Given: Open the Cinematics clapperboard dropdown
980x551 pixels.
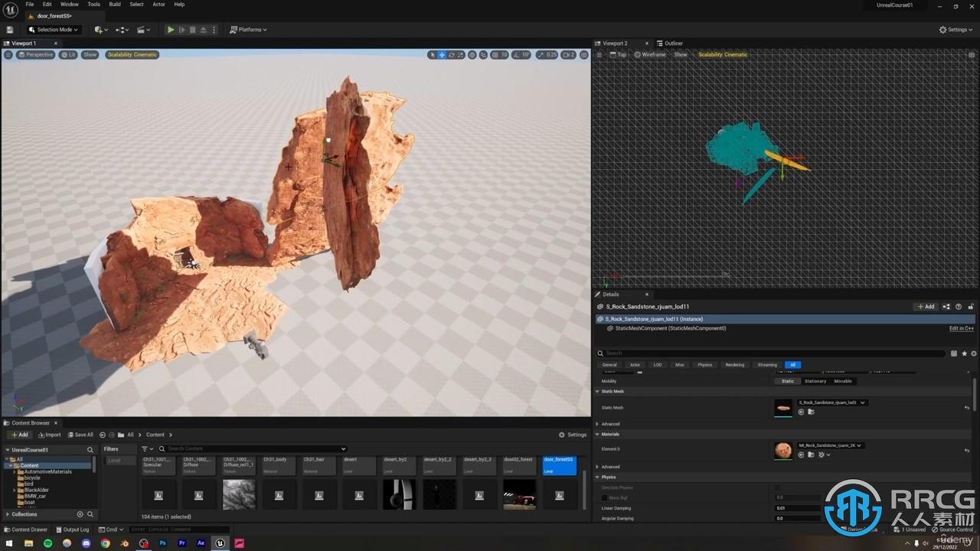Looking at the screenshot, I should [143, 30].
